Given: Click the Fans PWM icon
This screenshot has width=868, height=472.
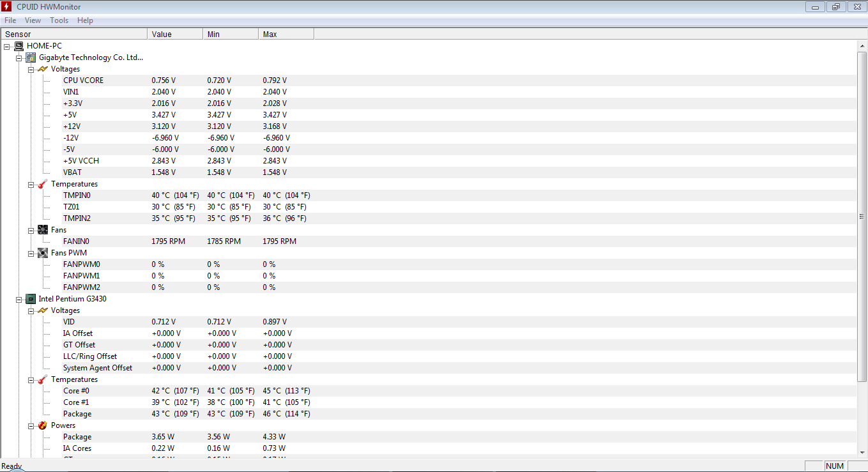Looking at the screenshot, I should (42, 253).
